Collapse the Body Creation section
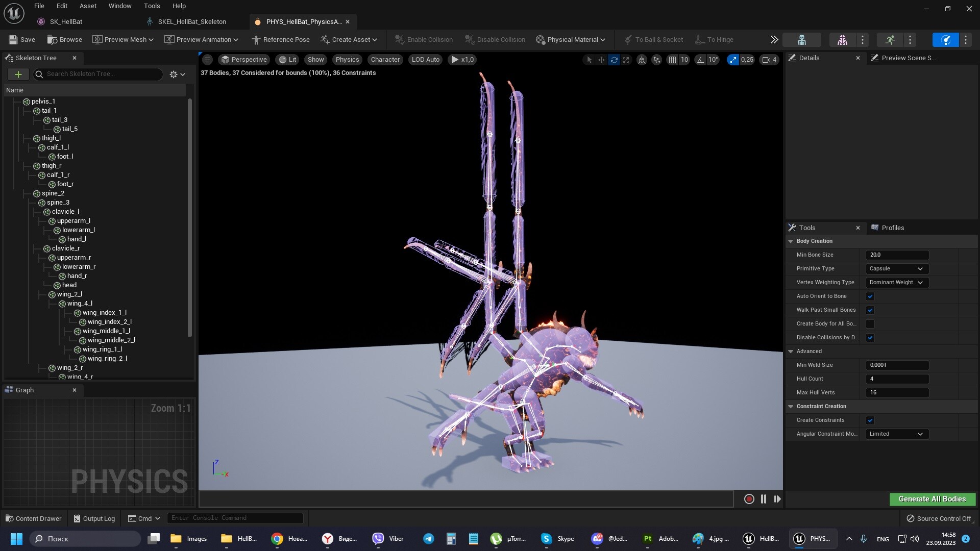The image size is (980, 551). [x=792, y=241]
